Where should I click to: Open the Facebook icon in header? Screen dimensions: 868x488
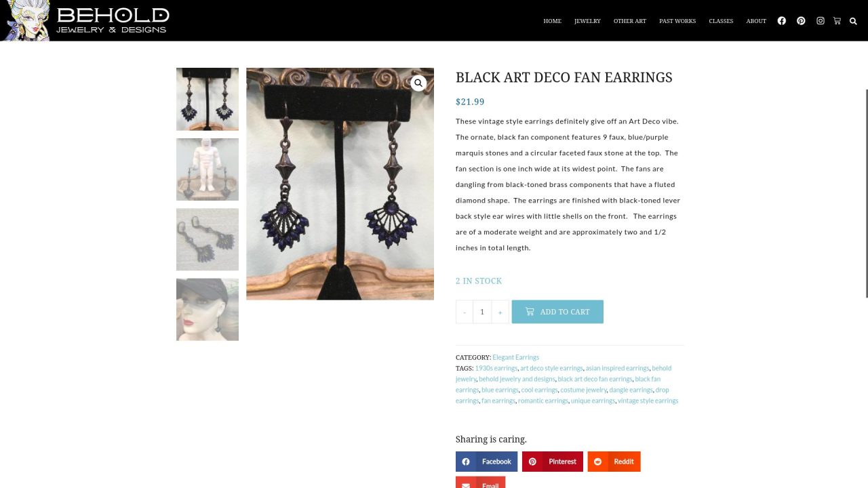pos(781,21)
